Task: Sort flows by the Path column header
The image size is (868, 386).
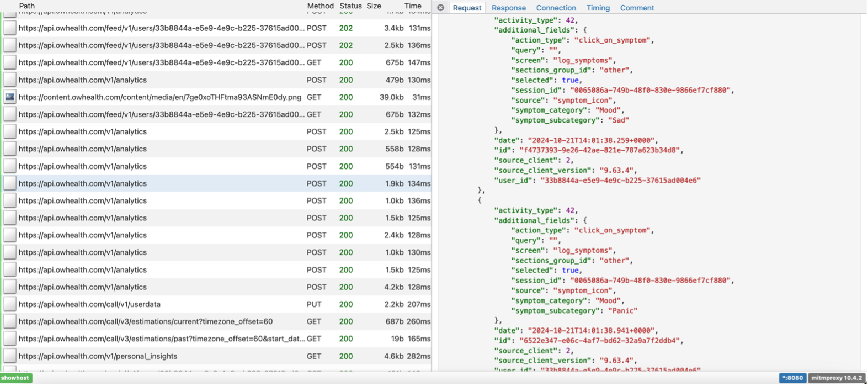Action: point(26,6)
